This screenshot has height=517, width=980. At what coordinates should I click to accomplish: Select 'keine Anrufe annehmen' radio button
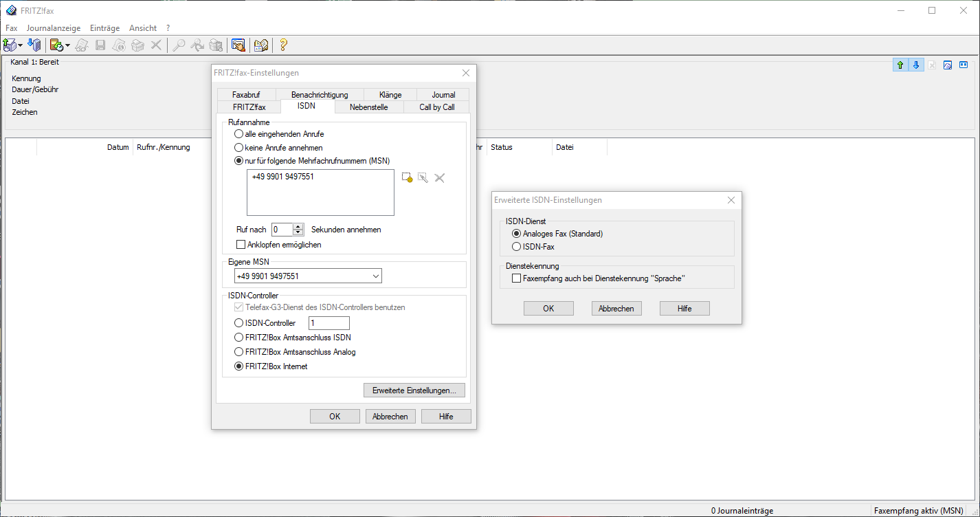(x=239, y=147)
